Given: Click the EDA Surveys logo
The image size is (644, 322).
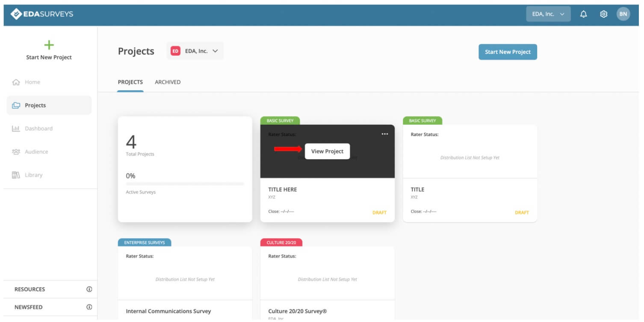Looking at the screenshot, I should click(x=42, y=14).
